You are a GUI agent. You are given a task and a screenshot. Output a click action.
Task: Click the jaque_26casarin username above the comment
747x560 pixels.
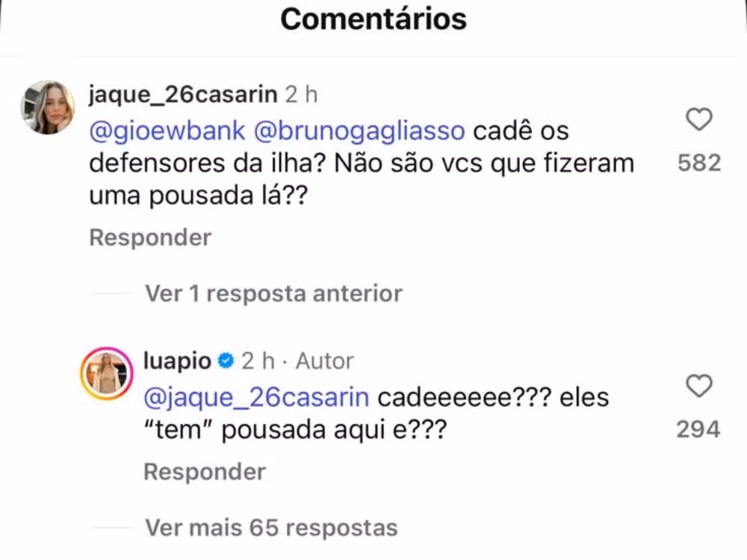pyautogui.click(x=183, y=95)
